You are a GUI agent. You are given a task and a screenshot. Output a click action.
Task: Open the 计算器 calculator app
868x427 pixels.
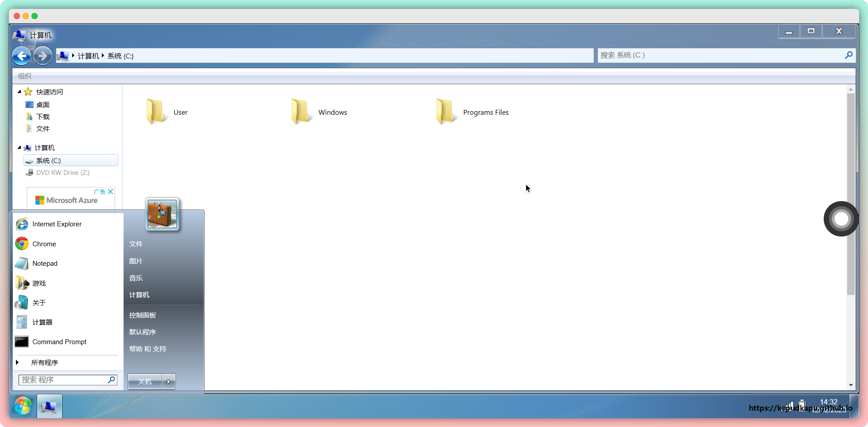coord(42,322)
